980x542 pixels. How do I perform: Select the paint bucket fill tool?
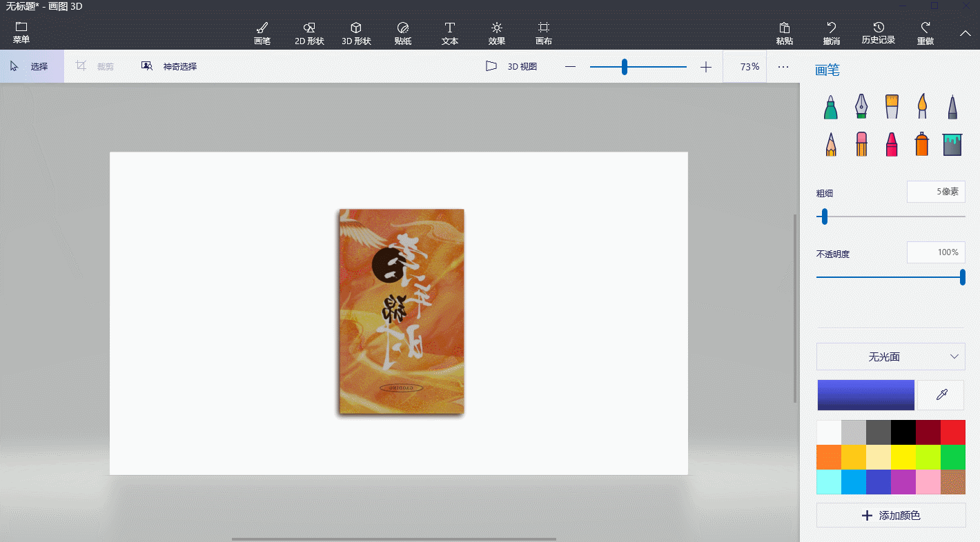[x=952, y=144]
